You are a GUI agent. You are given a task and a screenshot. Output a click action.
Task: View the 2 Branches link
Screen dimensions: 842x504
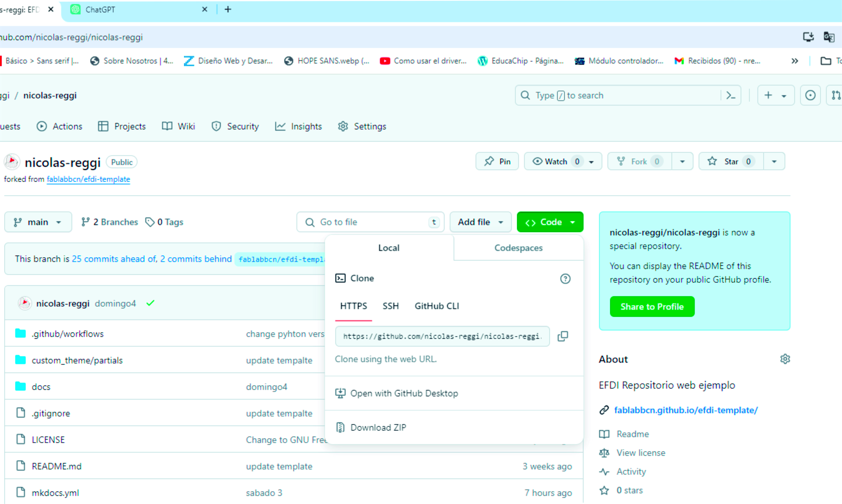[x=110, y=222]
